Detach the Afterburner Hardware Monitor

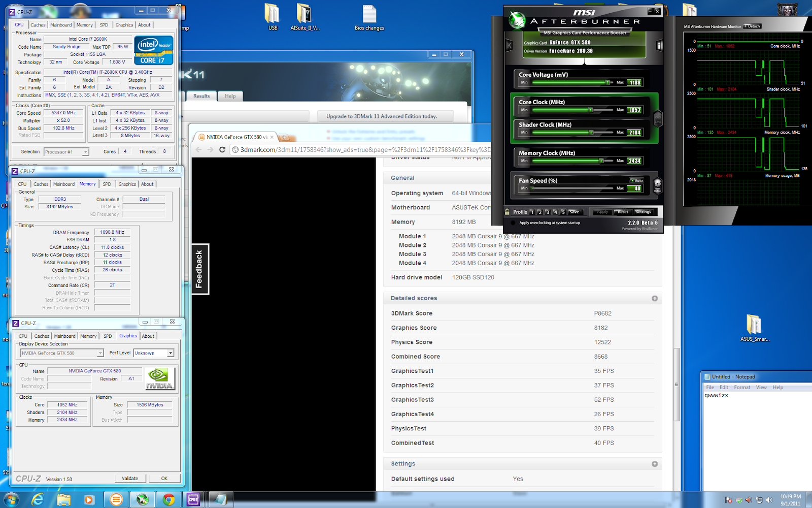pyautogui.click(x=753, y=26)
